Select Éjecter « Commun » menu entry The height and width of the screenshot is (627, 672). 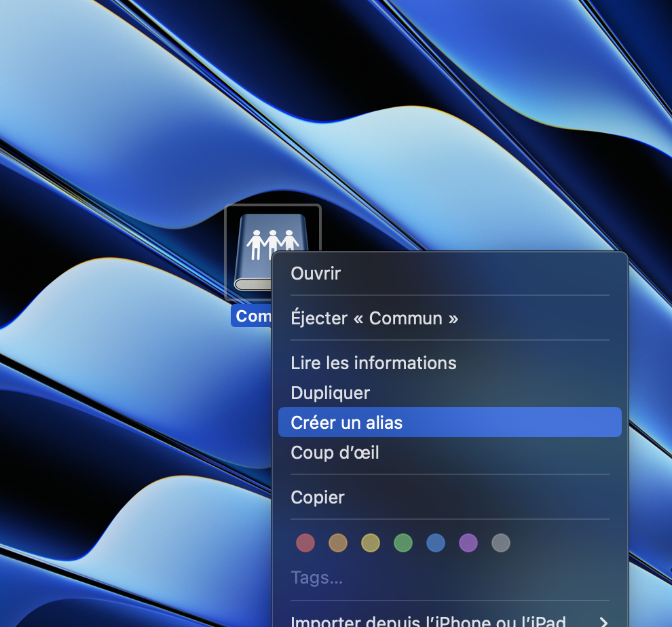(449, 318)
